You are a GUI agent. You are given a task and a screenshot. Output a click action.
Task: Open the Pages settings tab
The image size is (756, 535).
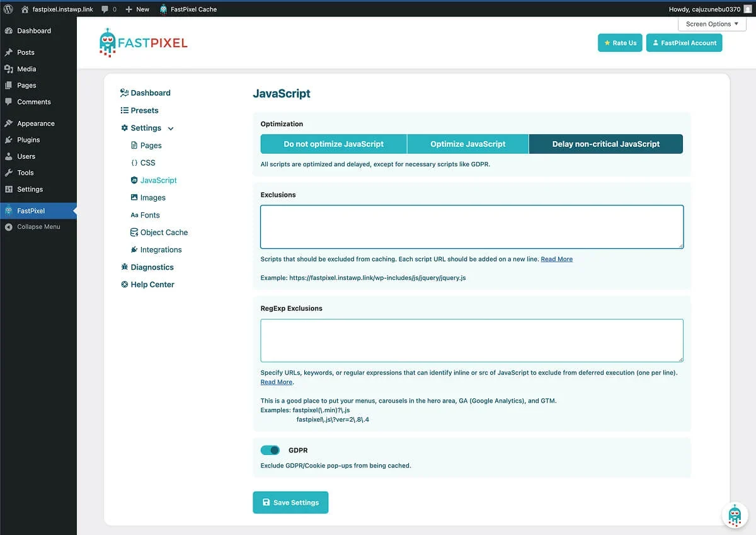146,146
